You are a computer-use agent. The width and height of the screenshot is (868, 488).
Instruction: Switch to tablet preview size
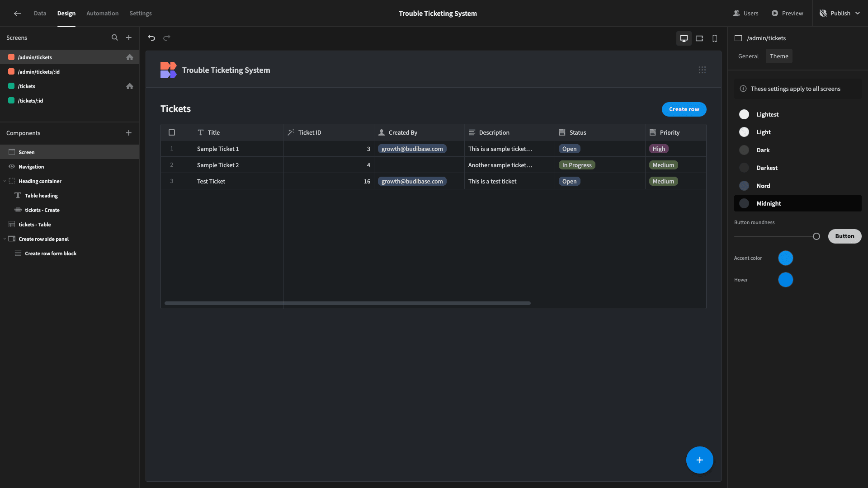click(x=699, y=38)
